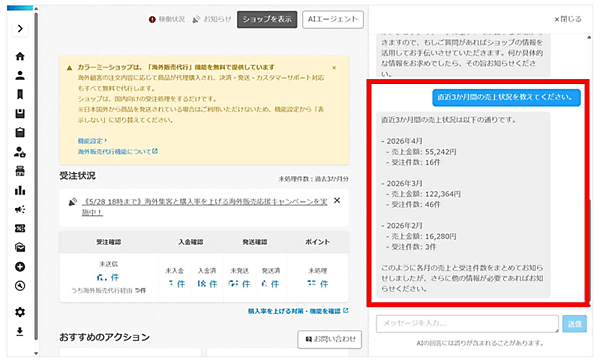600x363 pixels.
Task: Open 海外販売代行機能について link
Action: click(117, 151)
